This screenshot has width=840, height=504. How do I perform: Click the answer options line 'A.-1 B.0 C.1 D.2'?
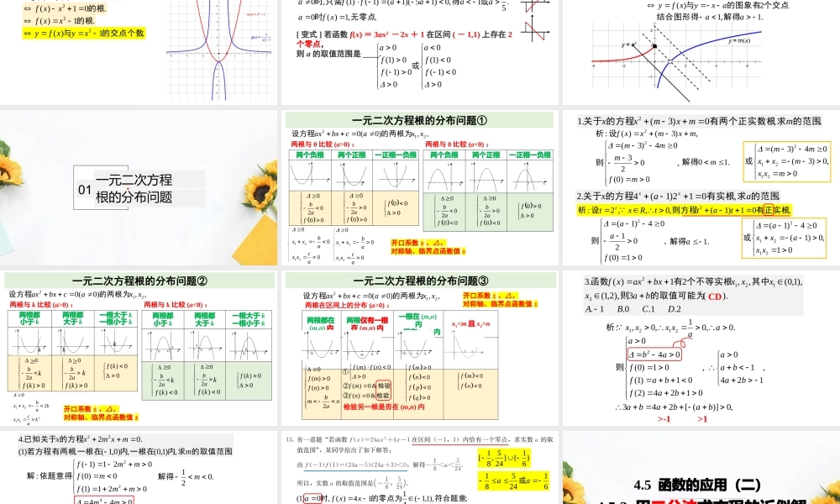coord(633,309)
